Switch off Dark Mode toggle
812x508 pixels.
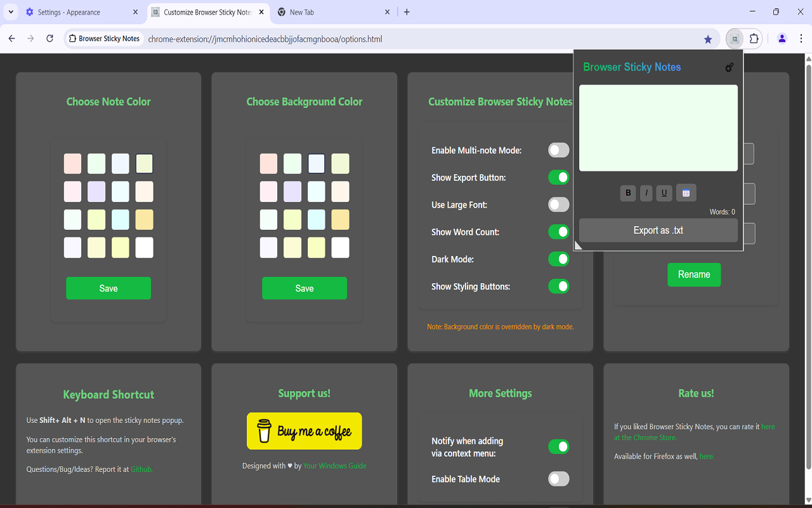pos(559,260)
